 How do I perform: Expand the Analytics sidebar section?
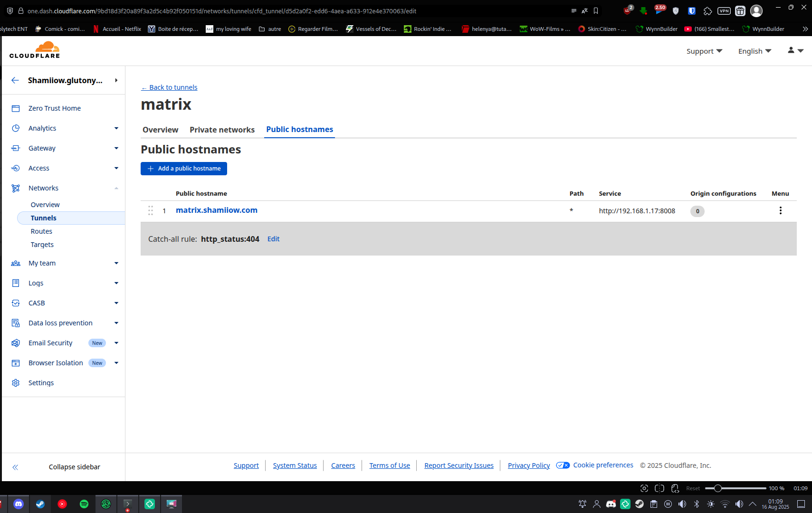pyautogui.click(x=116, y=128)
